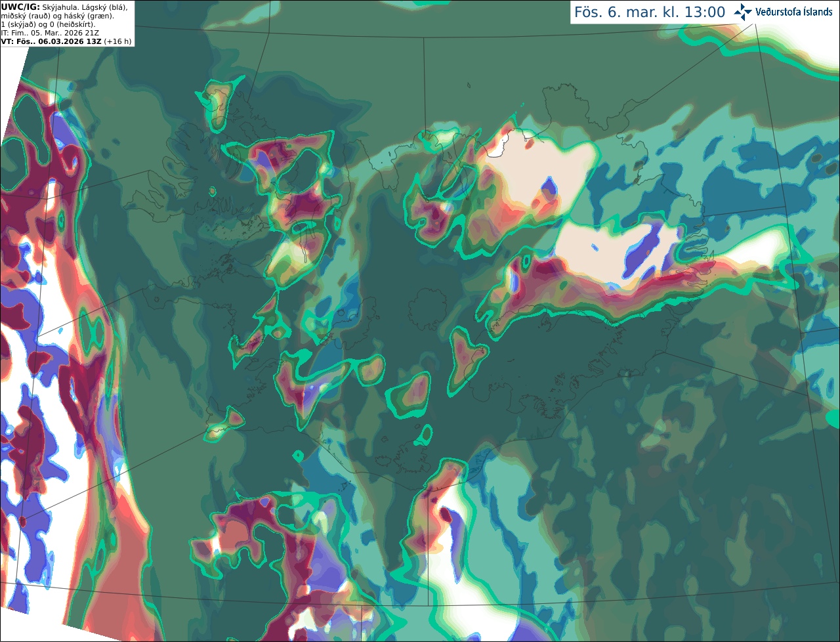Click the 'UWC/IG: Skýjahula. Lágský (blá),' legend line

point(64,7)
